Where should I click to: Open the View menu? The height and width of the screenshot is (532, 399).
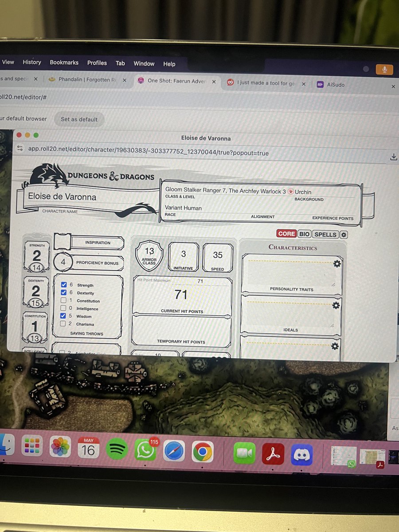pyautogui.click(x=8, y=62)
